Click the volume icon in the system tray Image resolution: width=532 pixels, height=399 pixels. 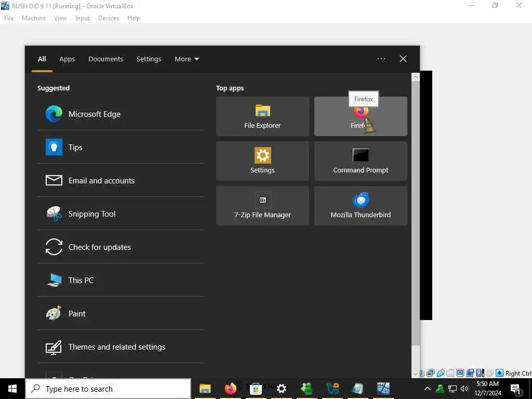click(464, 389)
